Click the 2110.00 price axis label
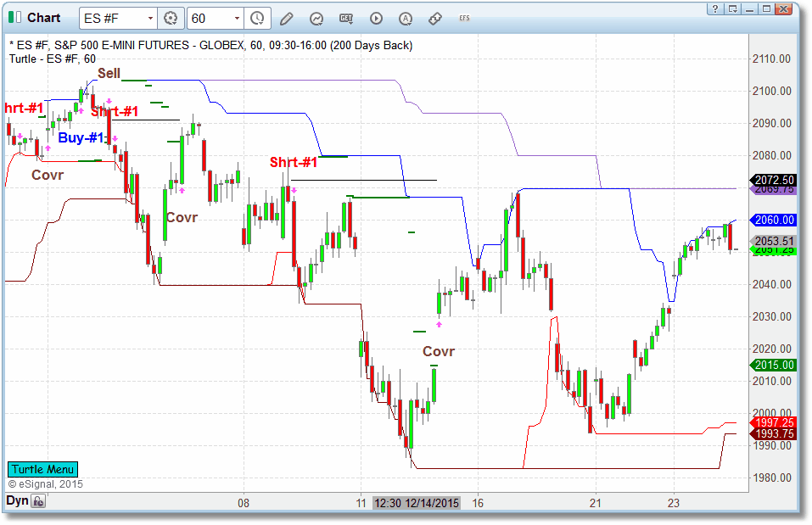 point(771,59)
